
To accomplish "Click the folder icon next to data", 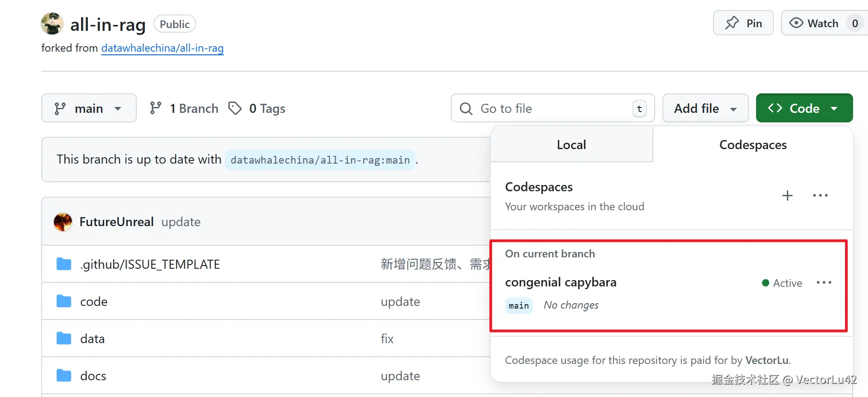I will point(64,338).
